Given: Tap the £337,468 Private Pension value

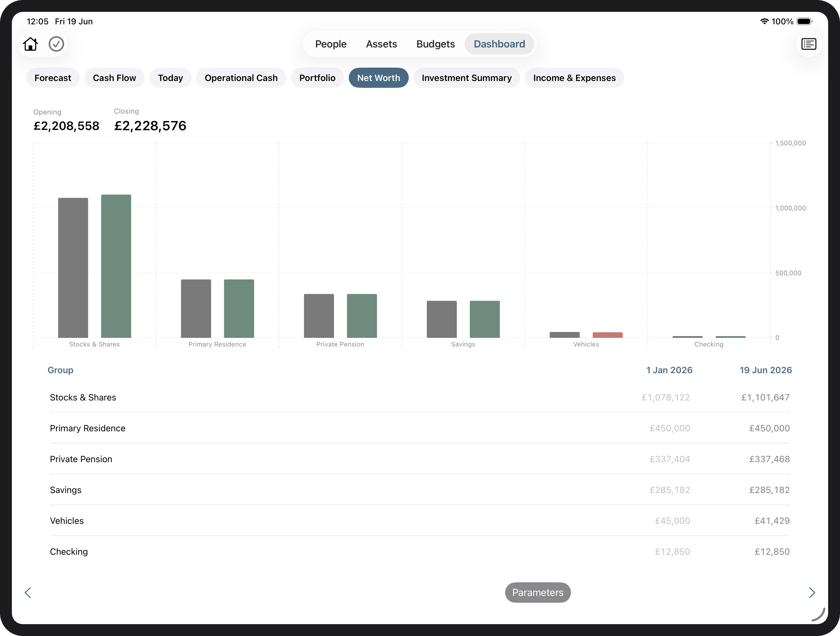Looking at the screenshot, I should tap(769, 459).
